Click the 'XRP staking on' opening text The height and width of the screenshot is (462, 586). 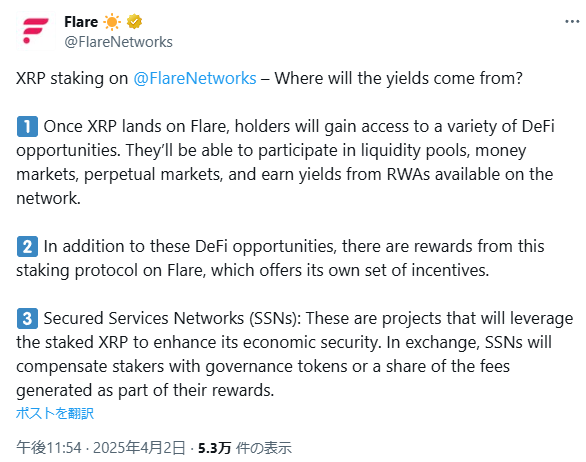[72, 78]
